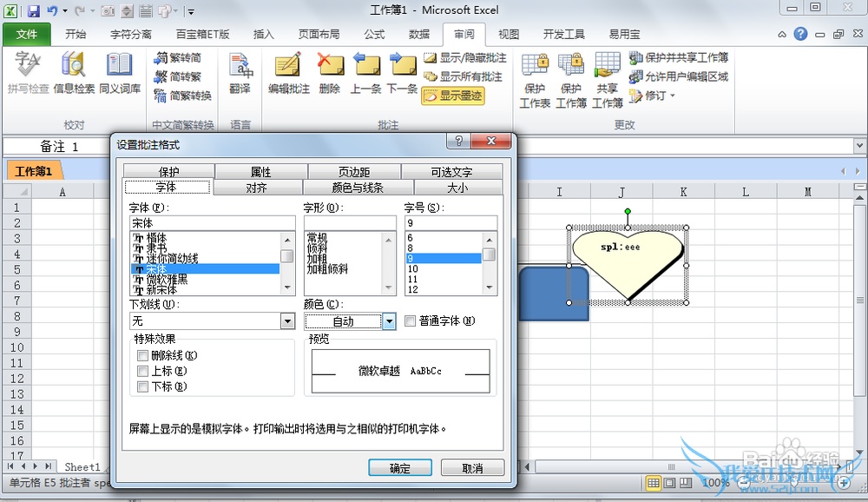The image size is (868, 502).
Task: Switch to the 开发工具 ribbon tab
Action: [x=563, y=35]
